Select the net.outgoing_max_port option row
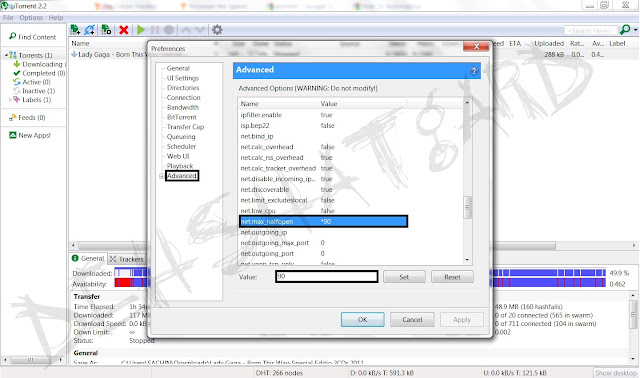The height and width of the screenshot is (378, 640). [x=351, y=243]
